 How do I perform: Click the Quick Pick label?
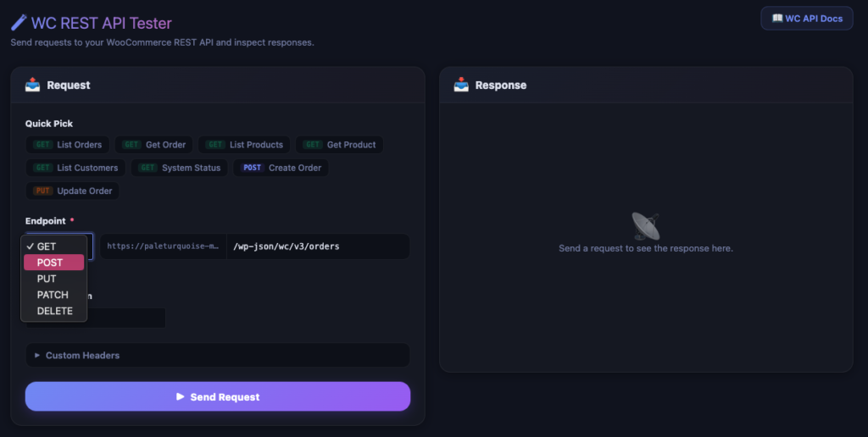48,124
